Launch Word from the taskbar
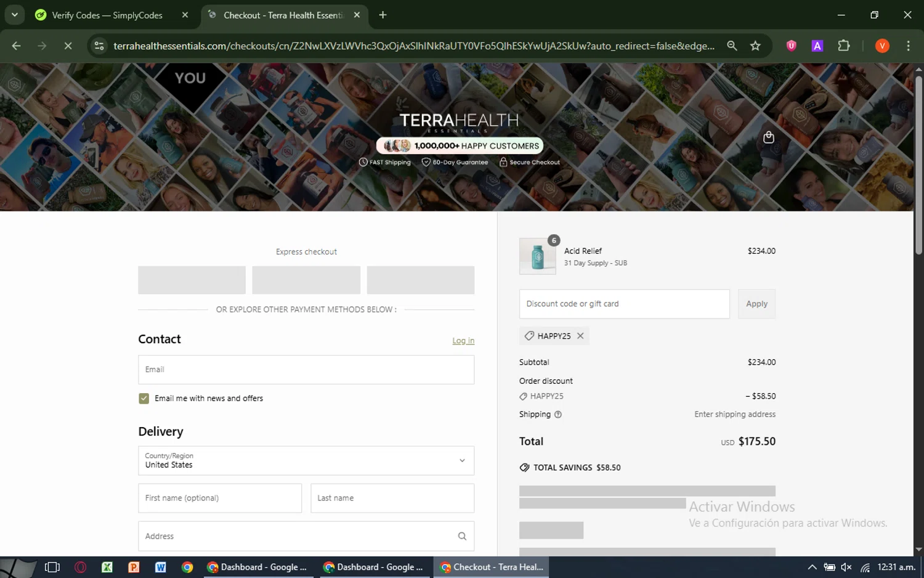Image resolution: width=924 pixels, height=578 pixels. 160,567
